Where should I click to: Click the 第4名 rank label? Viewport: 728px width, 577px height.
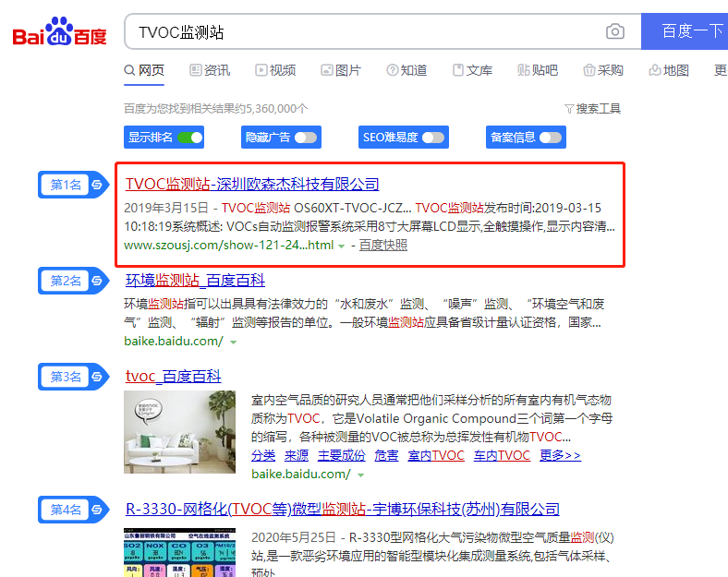click(66, 510)
